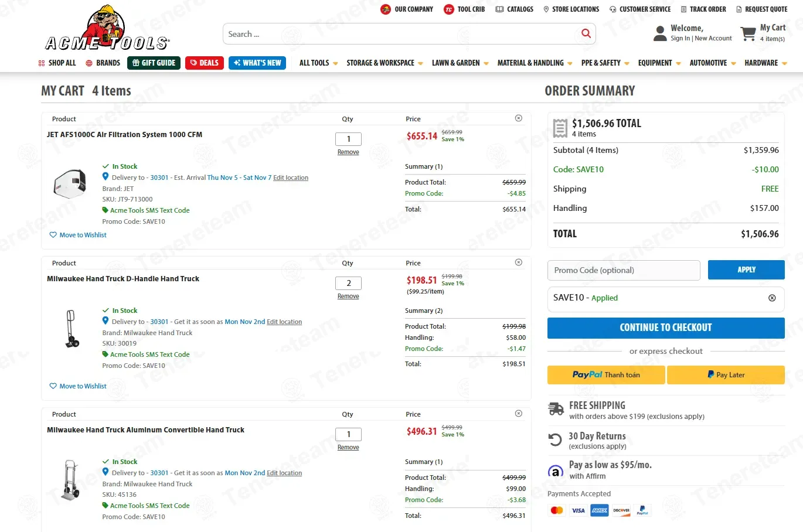Click the search magnifier icon
The width and height of the screenshot is (803, 532).
(586, 33)
